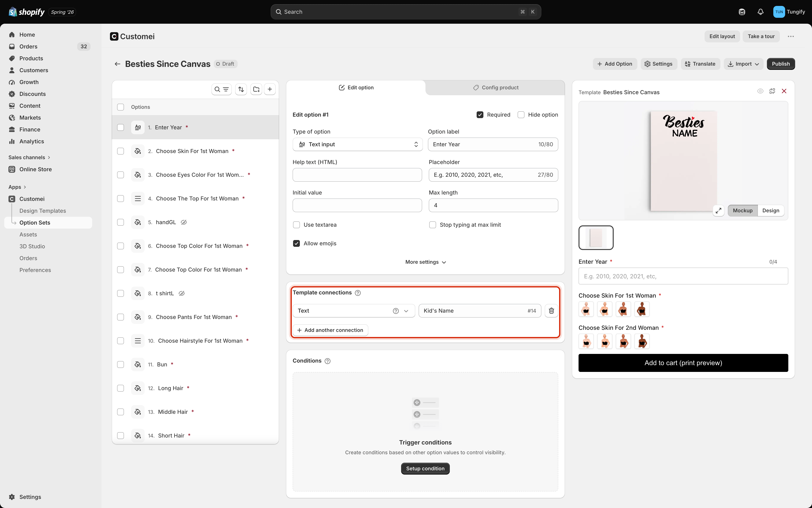This screenshot has height=508, width=812.
Task: Expand the Apps section in sidebar
Action: (x=17, y=187)
